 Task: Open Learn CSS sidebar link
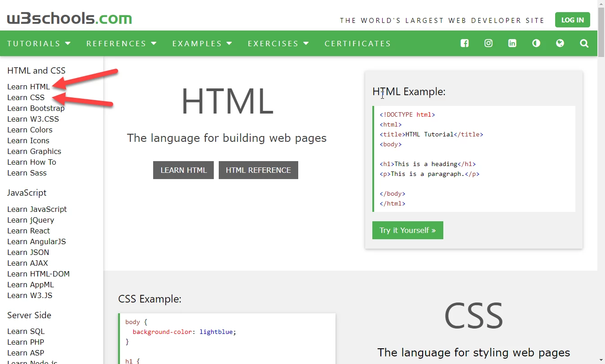(x=26, y=97)
